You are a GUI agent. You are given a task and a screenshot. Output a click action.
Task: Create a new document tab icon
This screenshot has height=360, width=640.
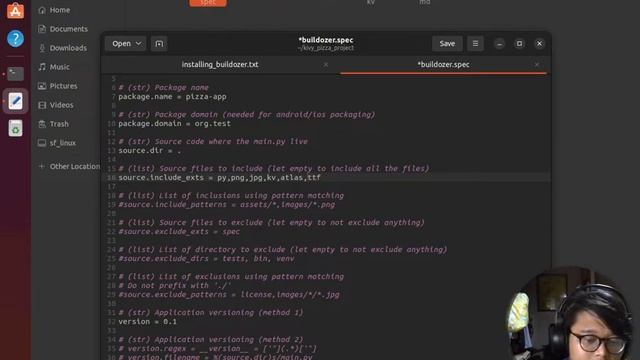pyautogui.click(x=159, y=44)
